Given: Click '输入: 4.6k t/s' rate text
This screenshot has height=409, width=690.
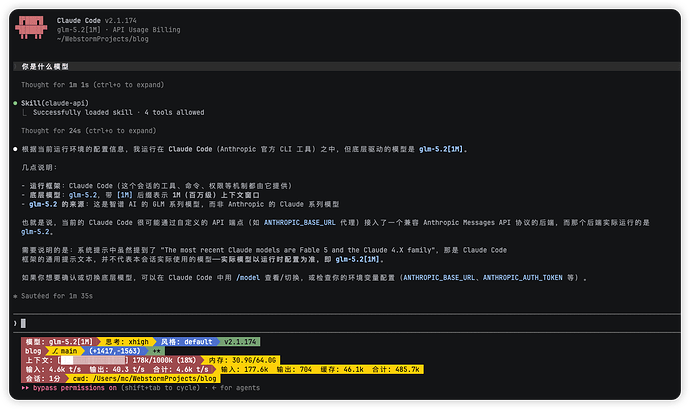Looking at the screenshot, I should 53,369.
